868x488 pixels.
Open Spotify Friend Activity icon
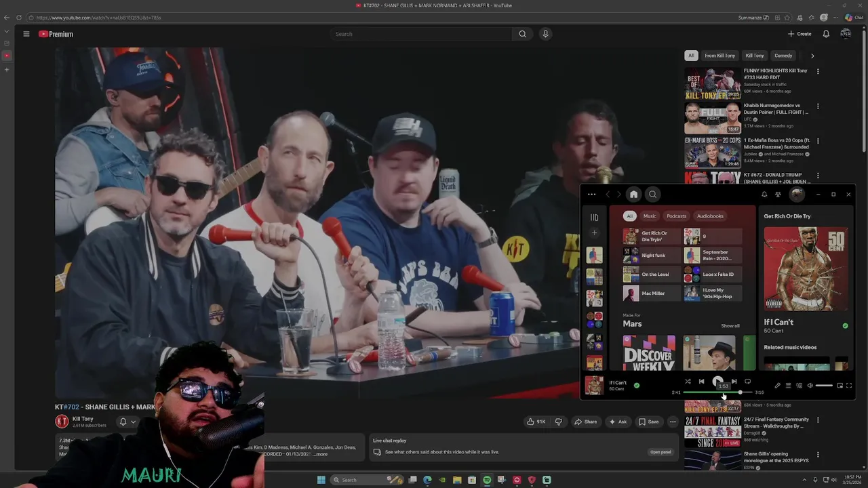(x=778, y=195)
